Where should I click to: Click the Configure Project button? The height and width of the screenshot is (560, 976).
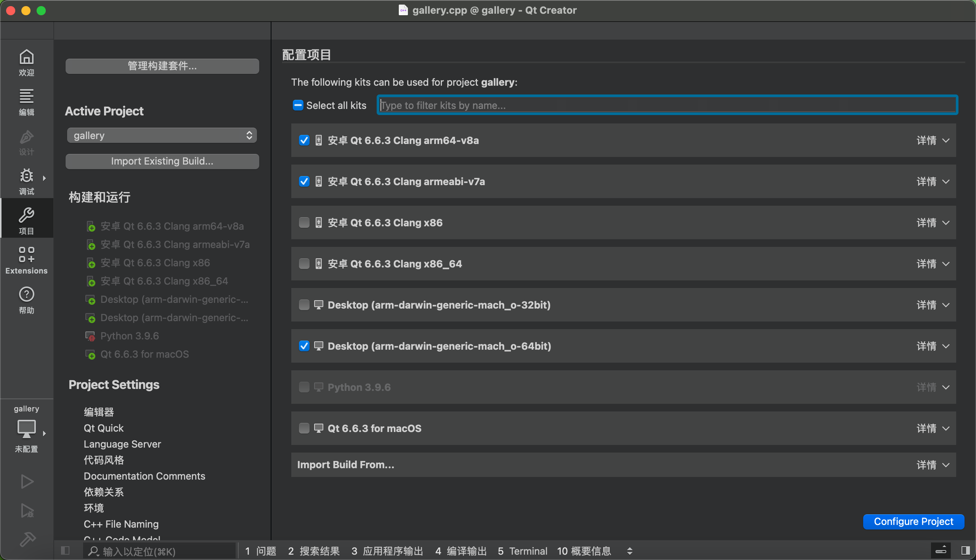[913, 522]
